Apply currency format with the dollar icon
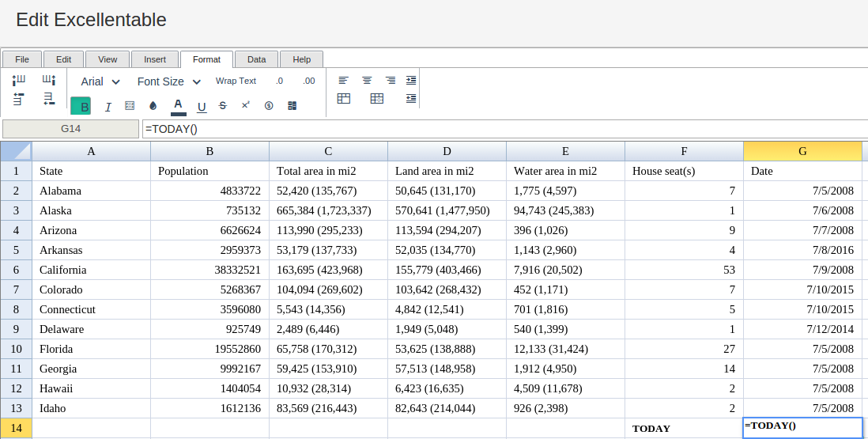 [269, 106]
